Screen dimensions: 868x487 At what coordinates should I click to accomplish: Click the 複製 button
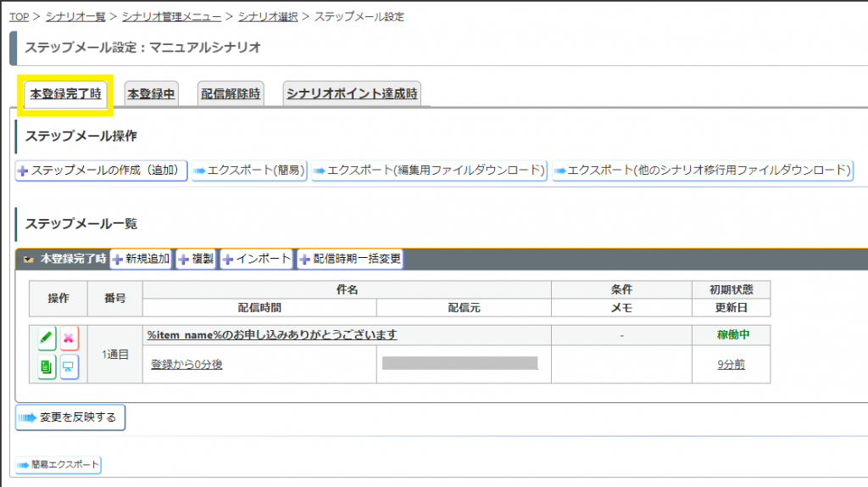coord(196,259)
